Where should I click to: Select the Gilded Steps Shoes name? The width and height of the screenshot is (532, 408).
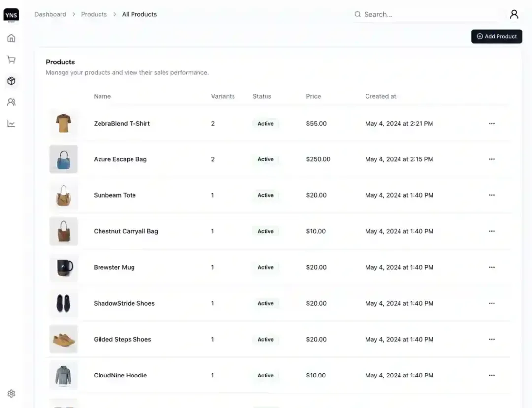coord(123,339)
